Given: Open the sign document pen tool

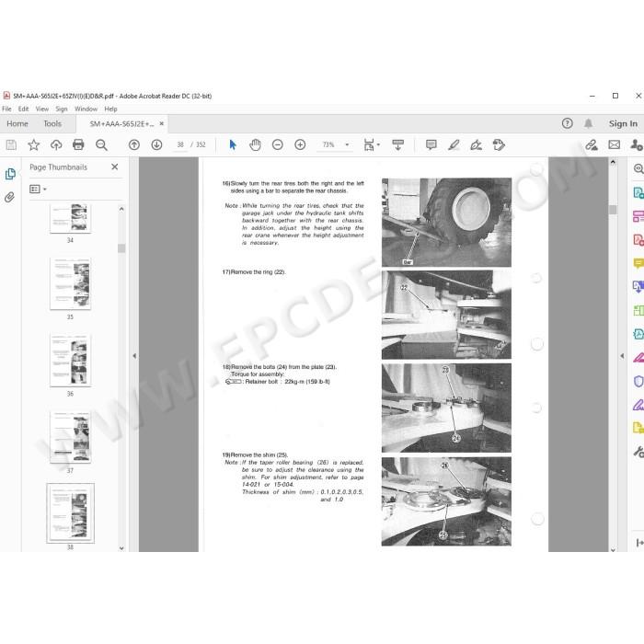Looking at the screenshot, I should [476, 145].
